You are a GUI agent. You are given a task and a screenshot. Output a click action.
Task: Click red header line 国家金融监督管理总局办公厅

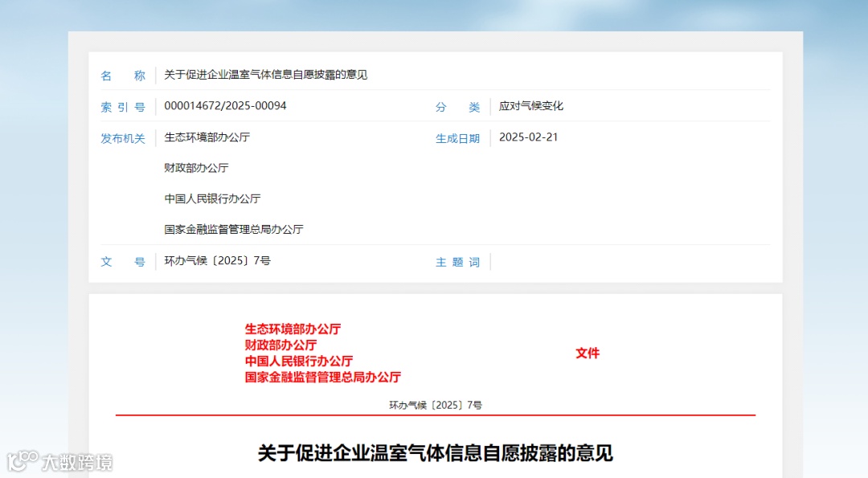pos(323,378)
